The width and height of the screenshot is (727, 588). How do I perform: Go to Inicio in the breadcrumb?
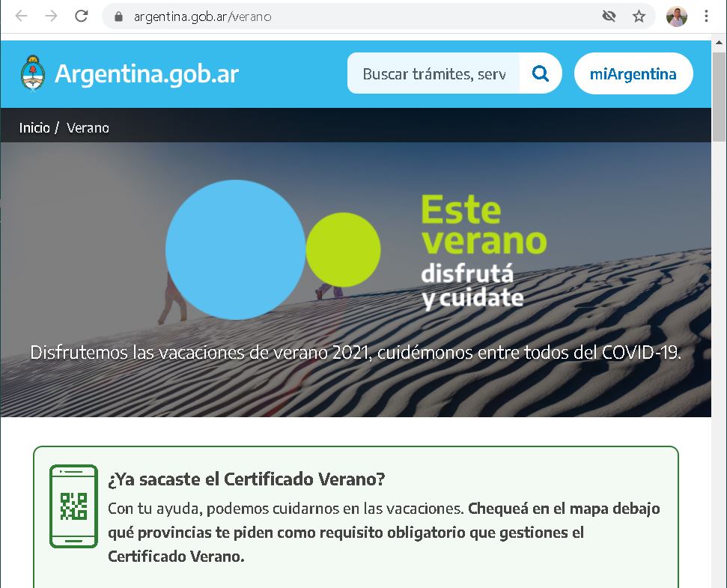click(x=34, y=128)
